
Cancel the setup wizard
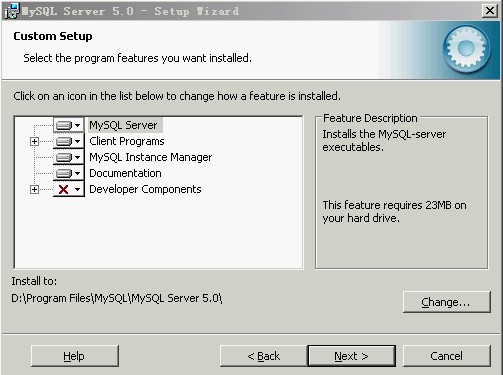pos(447,356)
